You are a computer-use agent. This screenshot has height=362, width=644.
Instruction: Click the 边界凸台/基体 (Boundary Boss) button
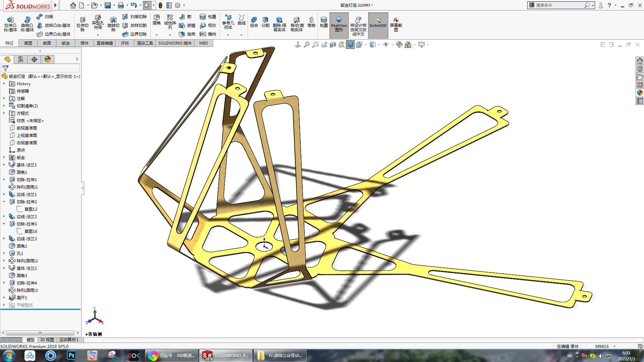point(54,34)
